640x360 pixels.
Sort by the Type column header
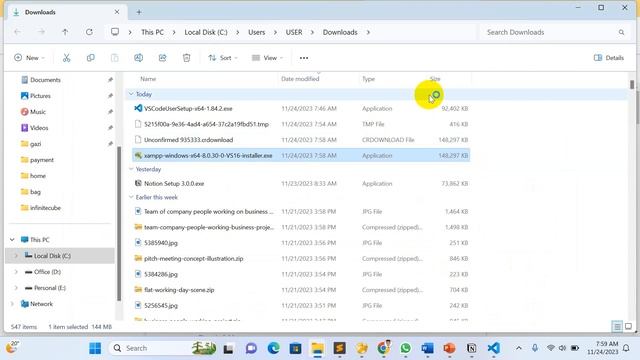point(368,79)
